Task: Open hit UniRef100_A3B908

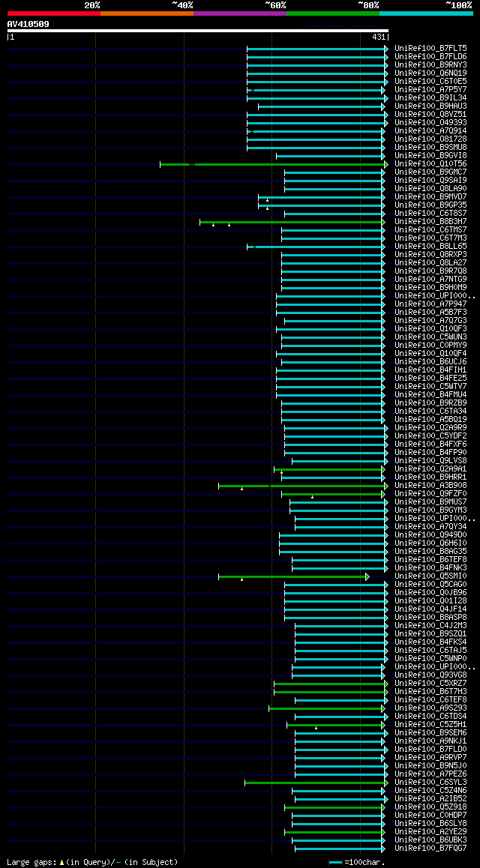Action: 430,486
